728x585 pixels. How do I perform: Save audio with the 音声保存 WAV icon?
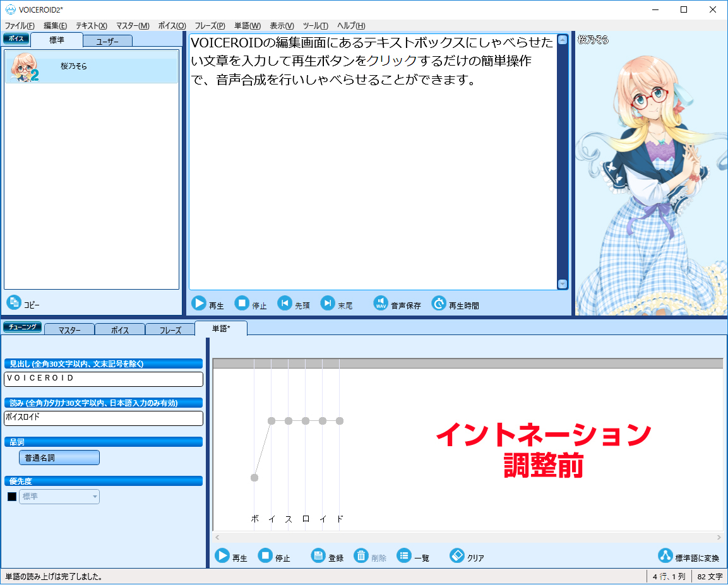click(381, 304)
